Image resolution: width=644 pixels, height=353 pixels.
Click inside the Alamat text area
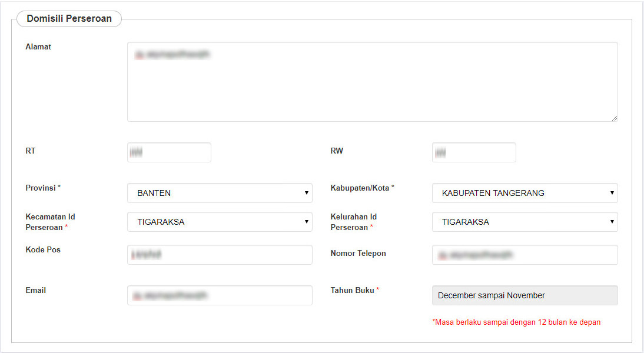click(372, 82)
